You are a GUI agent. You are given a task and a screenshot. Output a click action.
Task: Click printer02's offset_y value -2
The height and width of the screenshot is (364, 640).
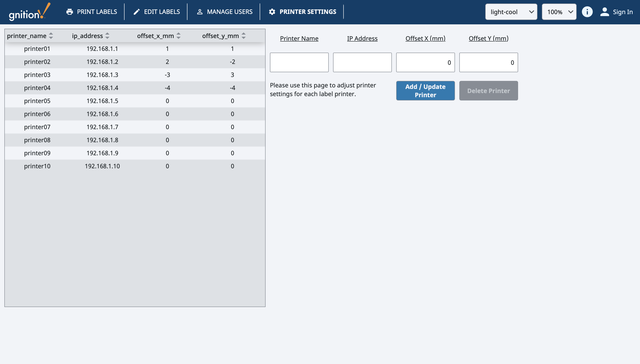point(232,62)
